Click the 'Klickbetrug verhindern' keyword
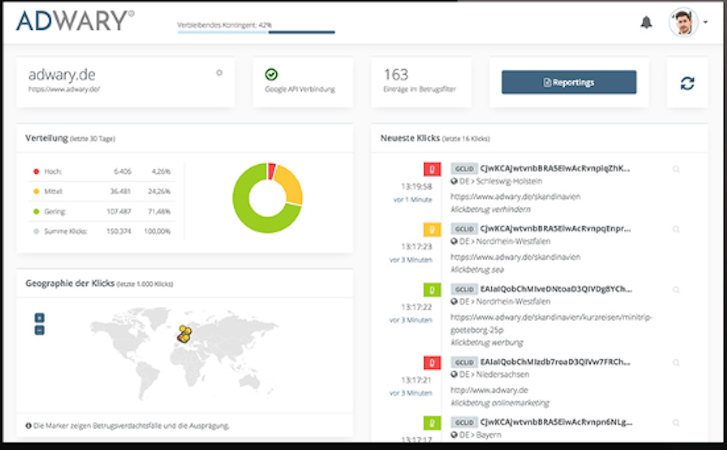Screen dimensions: 727x450 pyautogui.click(x=491, y=209)
